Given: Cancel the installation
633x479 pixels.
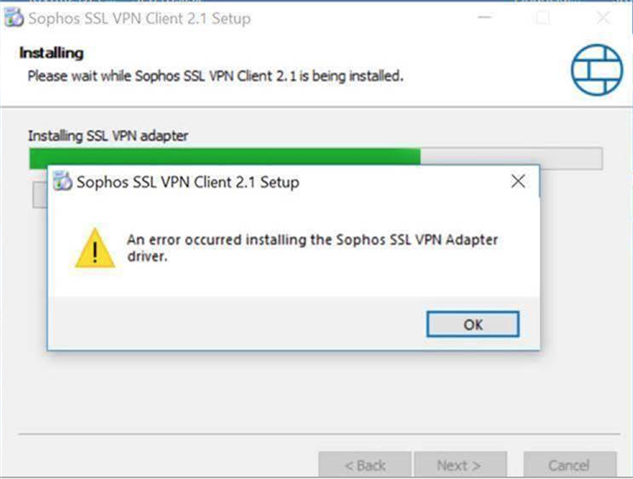Looking at the screenshot, I should click(x=568, y=465).
